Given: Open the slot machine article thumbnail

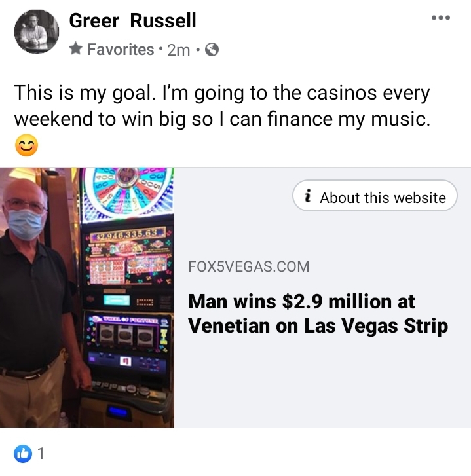Looking at the screenshot, I should [x=87, y=297].
